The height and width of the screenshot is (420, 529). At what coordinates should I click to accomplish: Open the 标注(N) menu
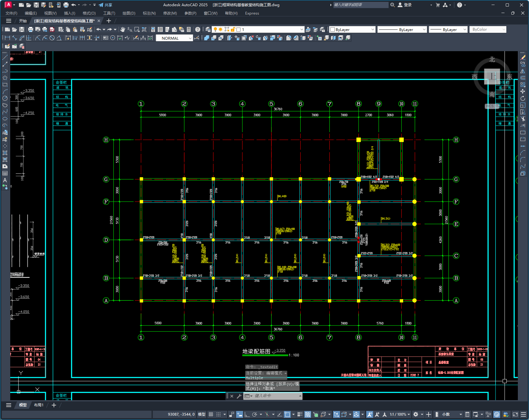tap(149, 13)
